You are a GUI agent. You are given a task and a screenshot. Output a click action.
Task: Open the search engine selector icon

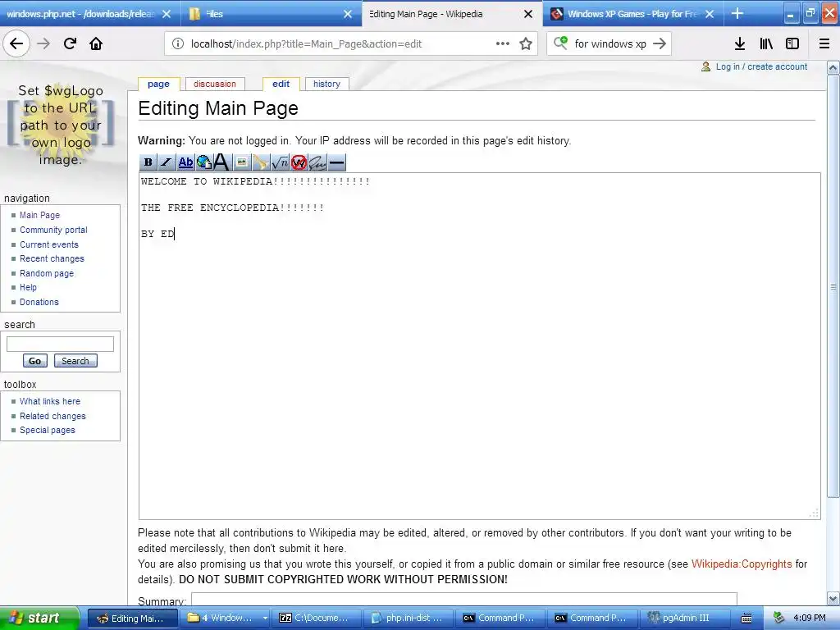[x=560, y=43]
